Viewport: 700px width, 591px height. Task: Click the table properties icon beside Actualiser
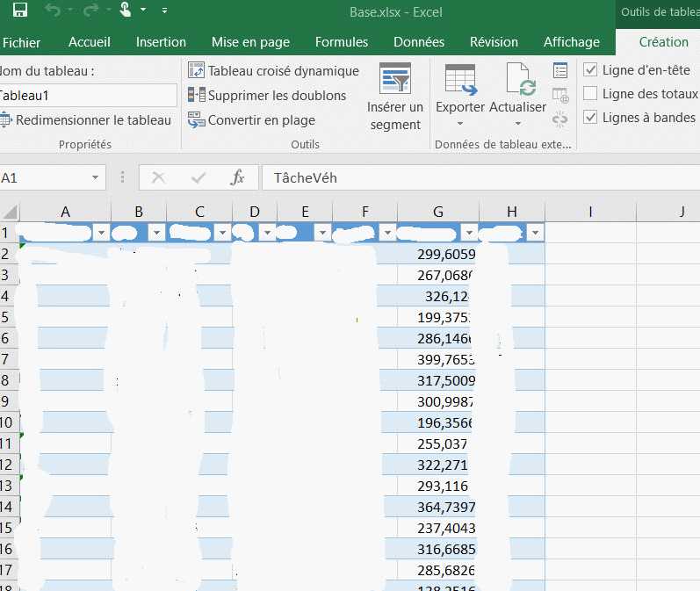560,71
